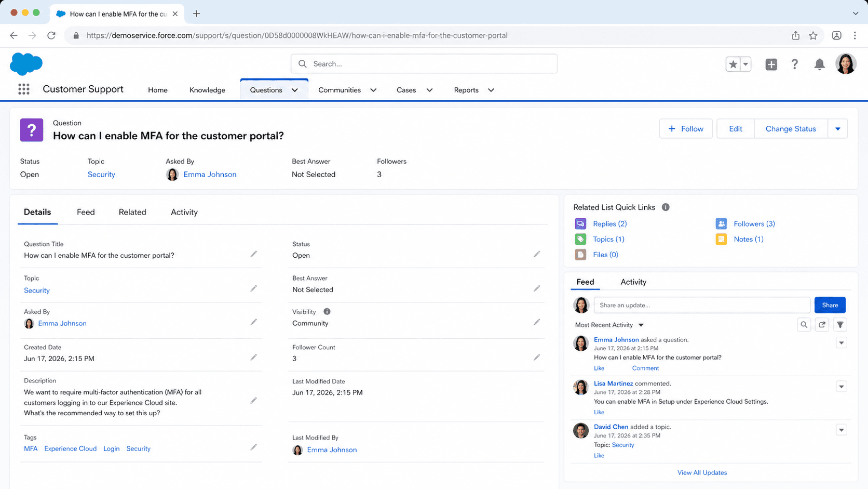Open actions menu for Lisa Martinez's comment
The image size is (868, 489).
pyautogui.click(x=841, y=387)
